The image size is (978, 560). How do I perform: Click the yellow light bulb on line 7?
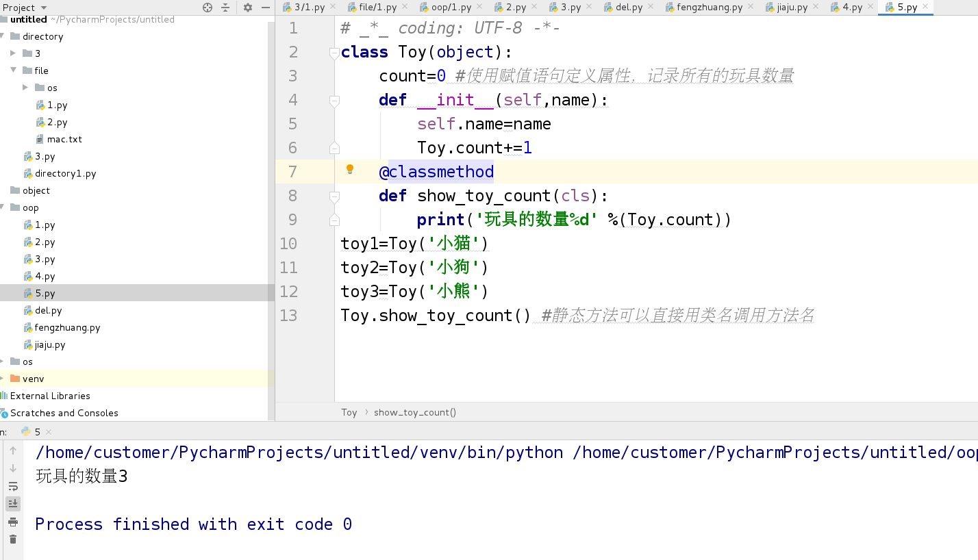coord(350,169)
